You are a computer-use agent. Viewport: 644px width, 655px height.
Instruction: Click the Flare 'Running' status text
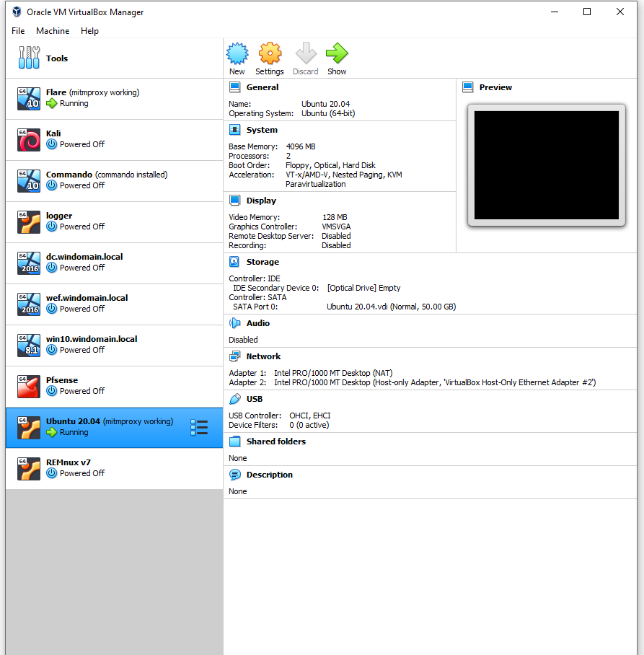click(x=74, y=103)
